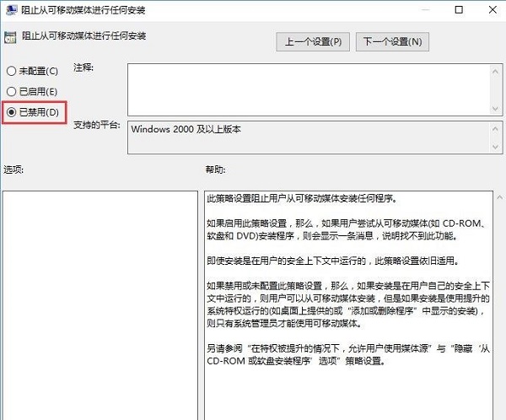The image size is (506, 420).
Task: Click the policy icon in the title bar
Action: (x=13, y=11)
